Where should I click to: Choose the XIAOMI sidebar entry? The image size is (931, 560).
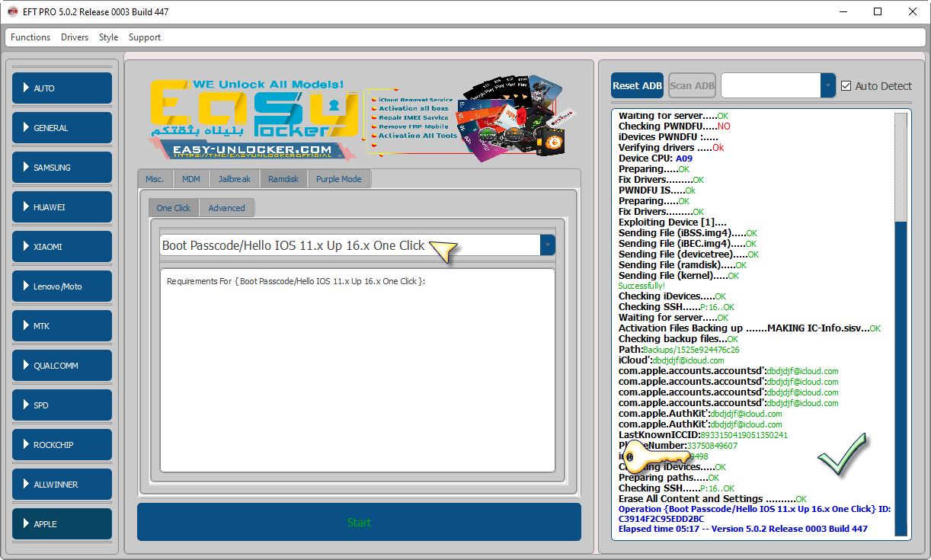[x=62, y=247]
